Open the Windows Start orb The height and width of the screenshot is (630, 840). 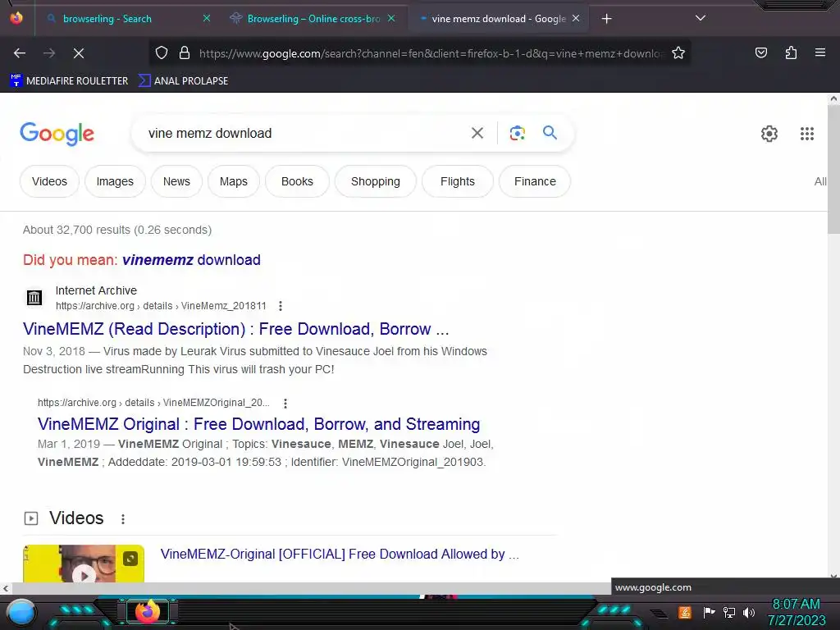coord(21,613)
